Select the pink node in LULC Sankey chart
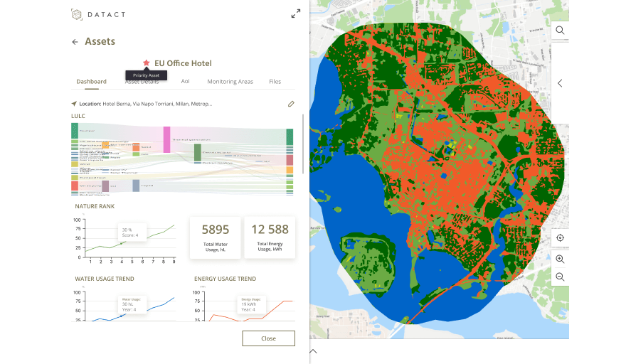 [x=166, y=139]
